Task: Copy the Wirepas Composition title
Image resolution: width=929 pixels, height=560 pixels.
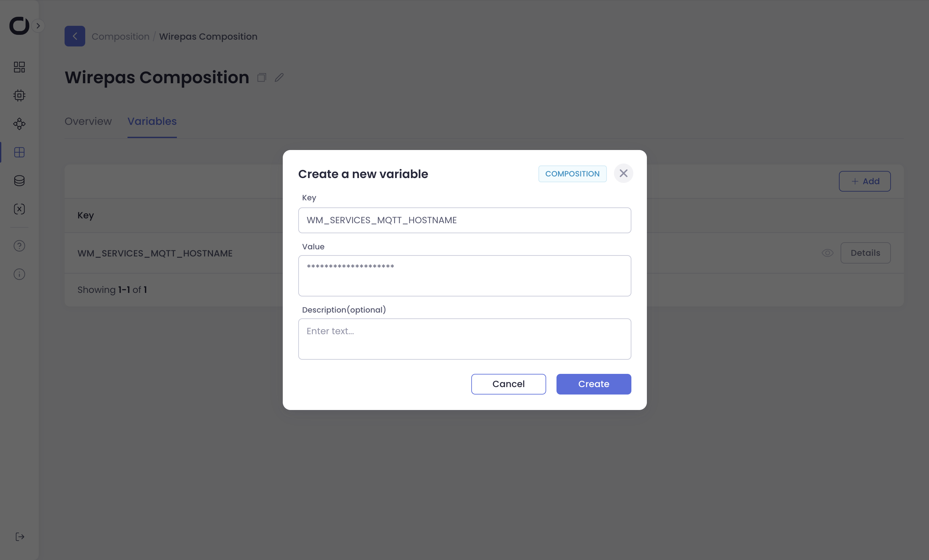Action: (x=262, y=78)
